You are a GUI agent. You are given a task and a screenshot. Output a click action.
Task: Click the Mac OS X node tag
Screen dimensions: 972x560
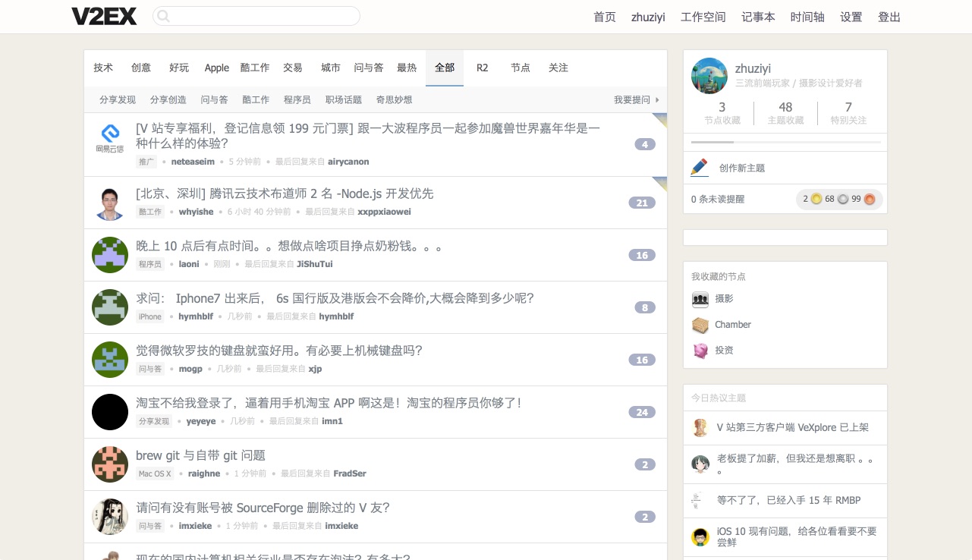155,473
